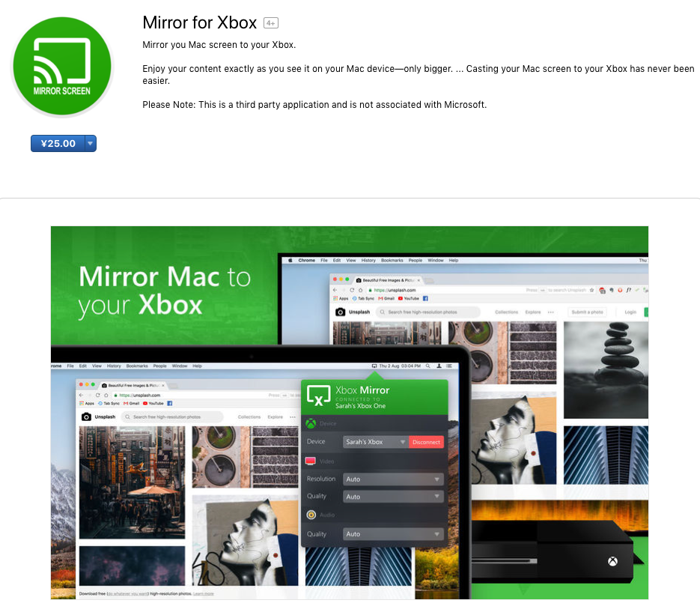Click the yellow speaker icon beside the Audio heading
The width and height of the screenshot is (700, 609).
[x=311, y=515]
